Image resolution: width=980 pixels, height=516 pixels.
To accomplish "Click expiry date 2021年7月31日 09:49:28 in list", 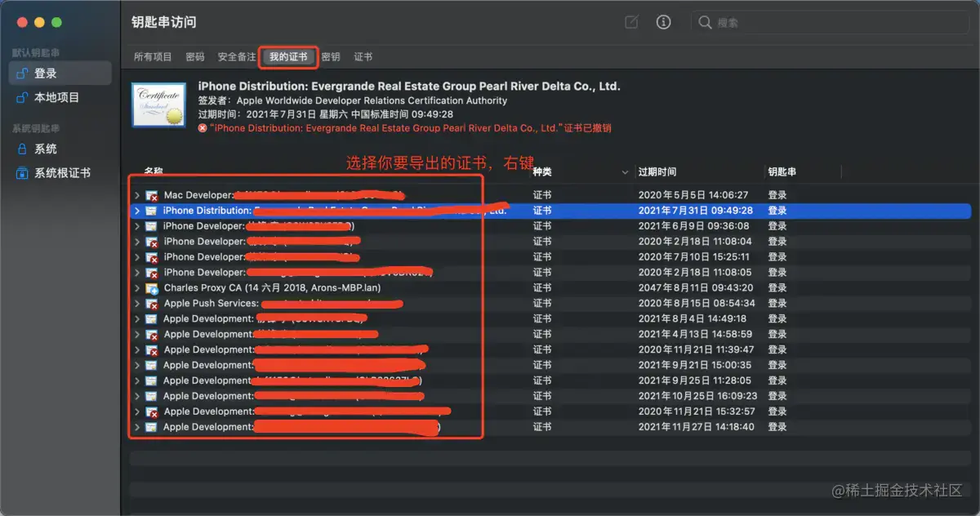I will coord(696,211).
